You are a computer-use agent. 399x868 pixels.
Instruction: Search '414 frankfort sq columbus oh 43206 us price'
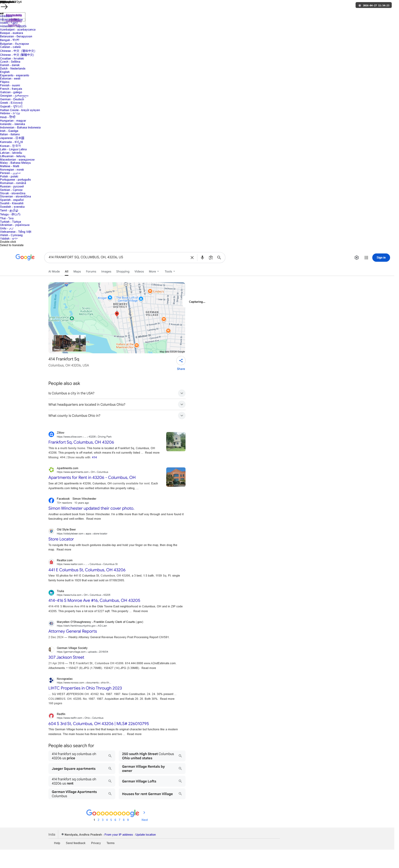[82, 756]
